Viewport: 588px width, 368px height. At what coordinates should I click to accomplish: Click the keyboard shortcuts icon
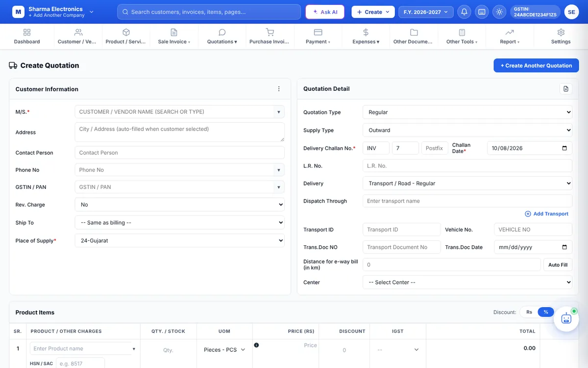(482, 12)
